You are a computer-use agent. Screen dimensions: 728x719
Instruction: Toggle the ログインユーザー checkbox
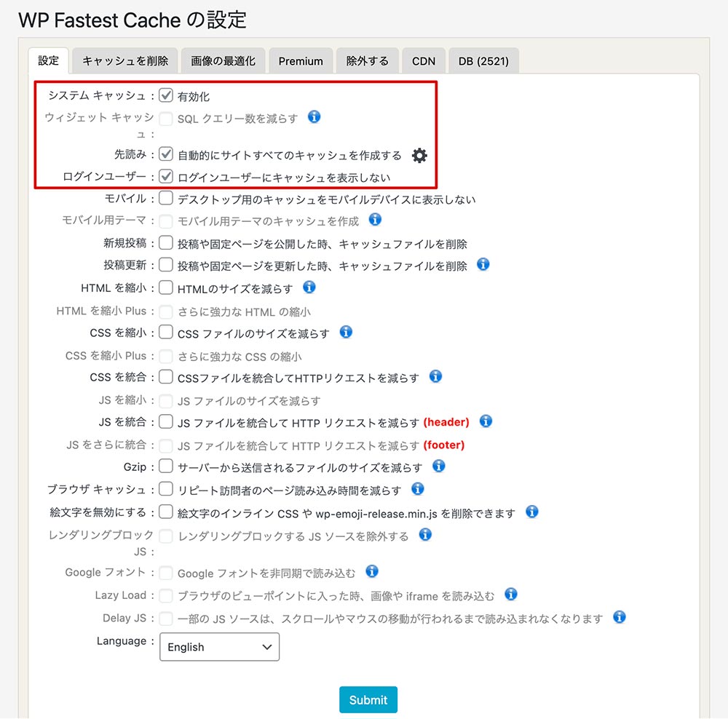166,176
